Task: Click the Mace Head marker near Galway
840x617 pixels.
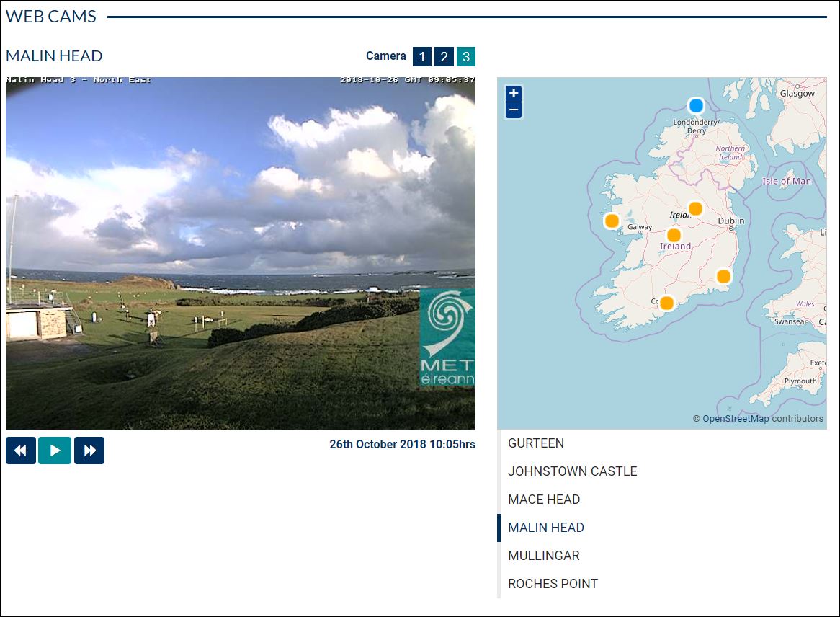Action: pyautogui.click(x=612, y=221)
